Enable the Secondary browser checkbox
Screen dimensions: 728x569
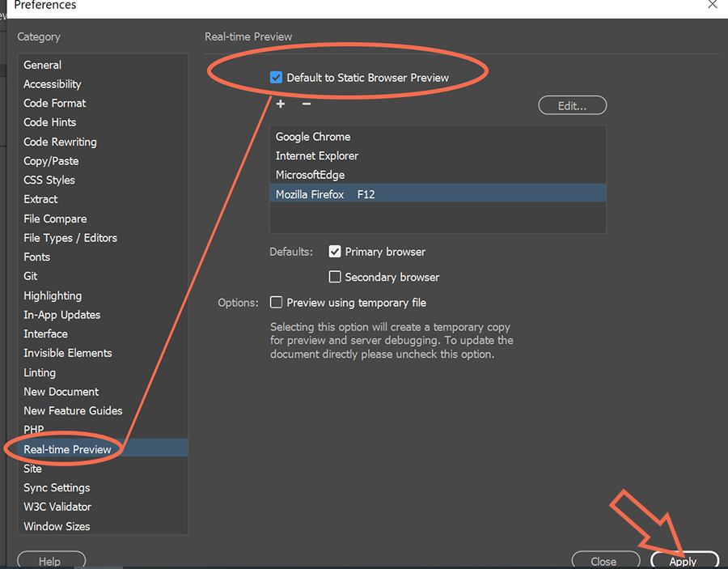pos(335,277)
